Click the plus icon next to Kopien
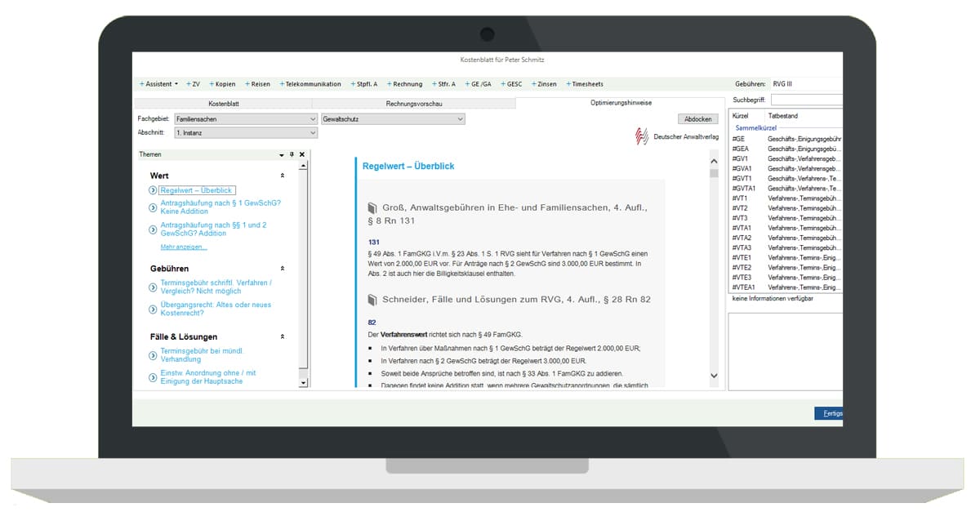Image resolution: width=980 pixels, height=521 pixels. [x=212, y=84]
